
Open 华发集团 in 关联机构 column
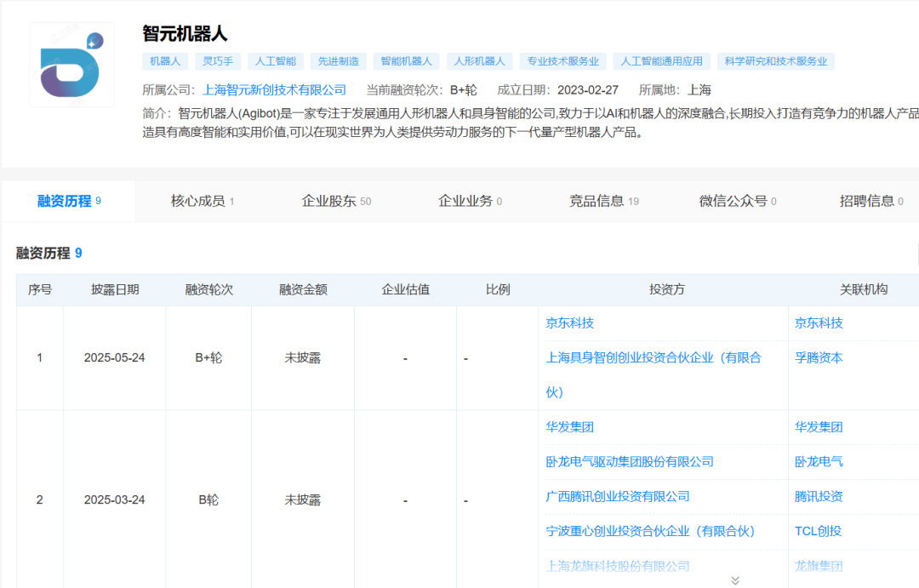[819, 427]
